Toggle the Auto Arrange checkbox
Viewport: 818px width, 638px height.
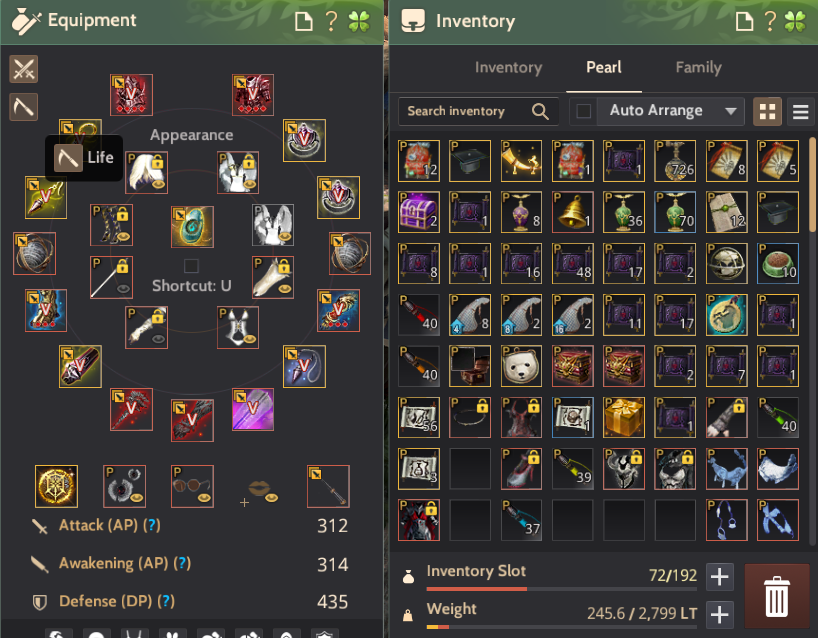pos(584,111)
